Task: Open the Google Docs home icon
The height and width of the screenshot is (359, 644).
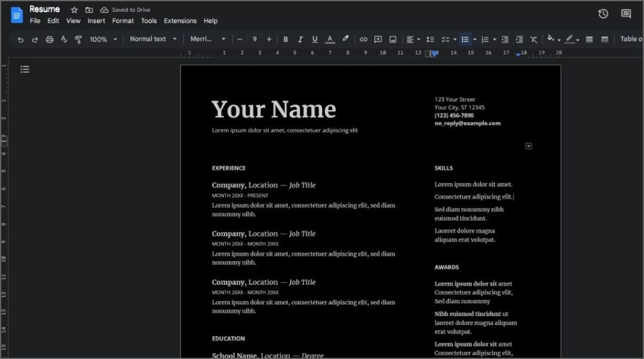Action: [17, 15]
